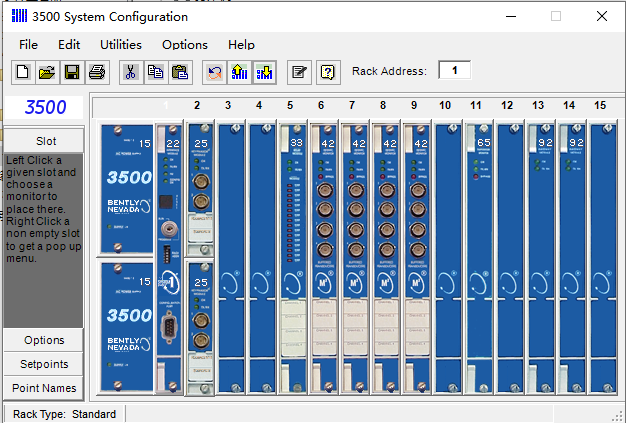The height and width of the screenshot is (423, 626).
Task: Click the Rack Address input field
Action: point(454,70)
